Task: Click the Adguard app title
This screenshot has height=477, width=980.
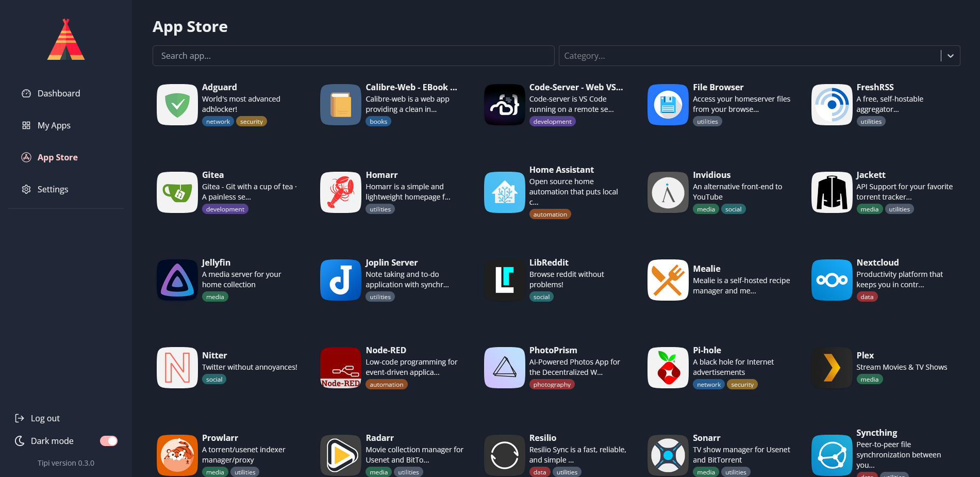Action: pyautogui.click(x=220, y=87)
